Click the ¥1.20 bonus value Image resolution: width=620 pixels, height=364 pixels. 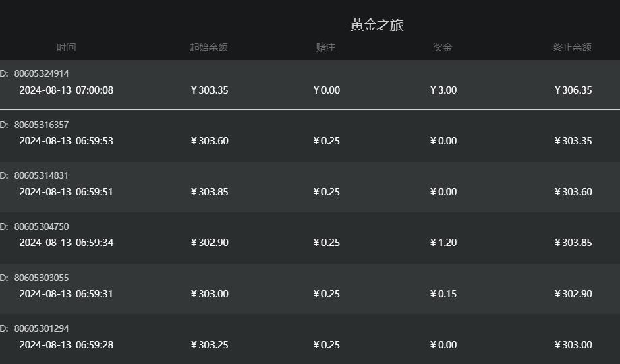pyautogui.click(x=443, y=243)
